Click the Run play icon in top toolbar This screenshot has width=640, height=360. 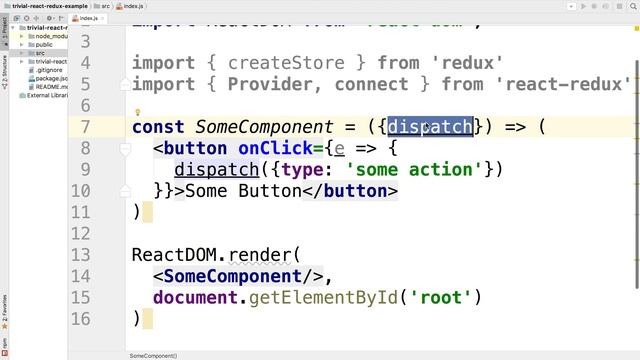click(x=583, y=6)
